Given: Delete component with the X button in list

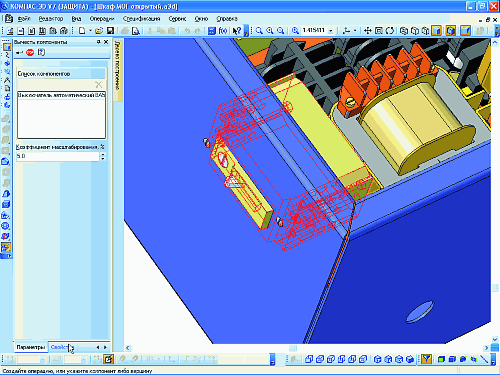Looking at the screenshot, I should point(98,85).
